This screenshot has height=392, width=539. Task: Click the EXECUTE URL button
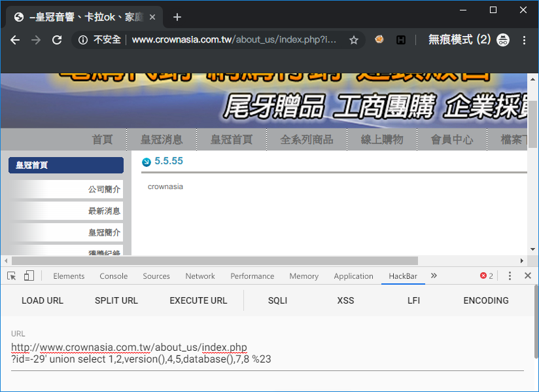[198, 300]
